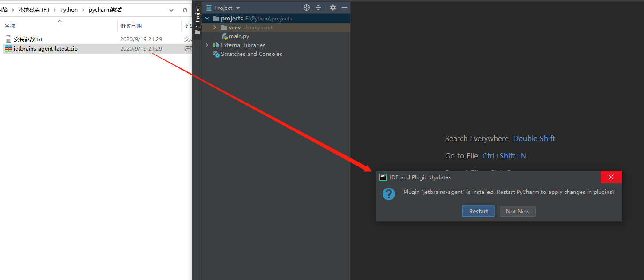
Task: Select 安装参数.txt file in Explorer
Action: (x=28, y=39)
